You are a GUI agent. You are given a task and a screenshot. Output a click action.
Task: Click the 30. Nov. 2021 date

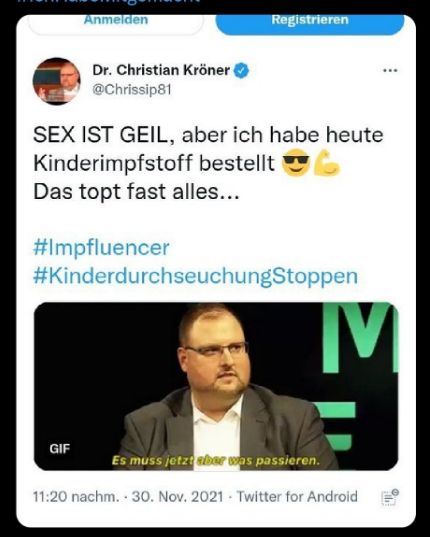pyautogui.click(x=178, y=497)
